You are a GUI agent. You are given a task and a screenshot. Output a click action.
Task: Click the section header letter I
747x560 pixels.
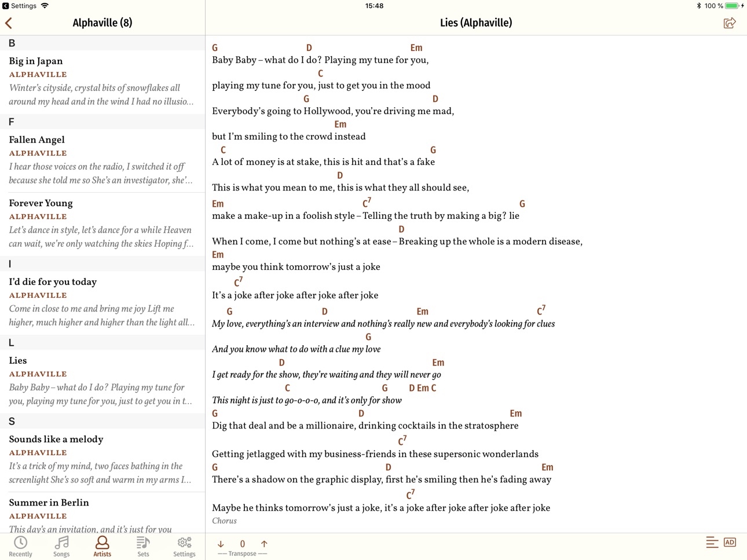10,264
